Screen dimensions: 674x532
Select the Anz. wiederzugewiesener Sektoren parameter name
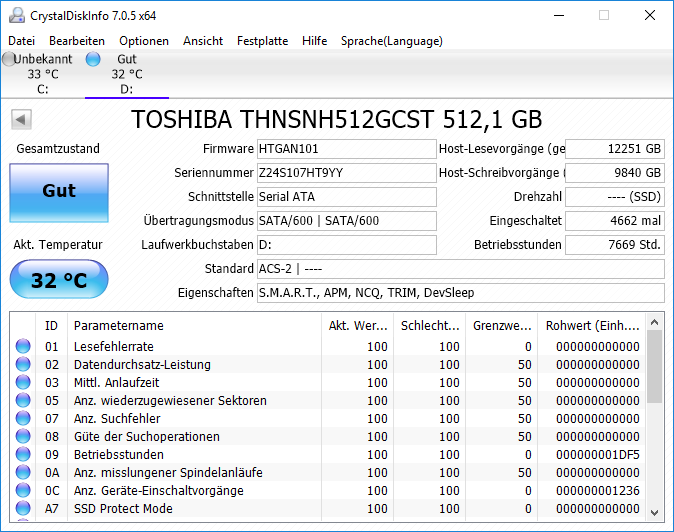170,401
